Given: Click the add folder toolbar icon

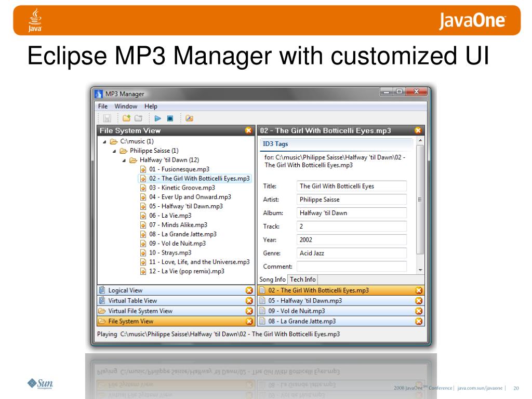Looking at the screenshot, I should [127, 118].
